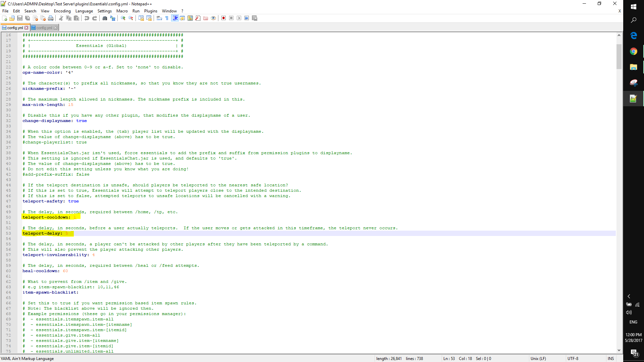Click the vertical scrollbar down arrow
This screenshot has height=362, width=644.
pyautogui.click(x=619, y=350)
